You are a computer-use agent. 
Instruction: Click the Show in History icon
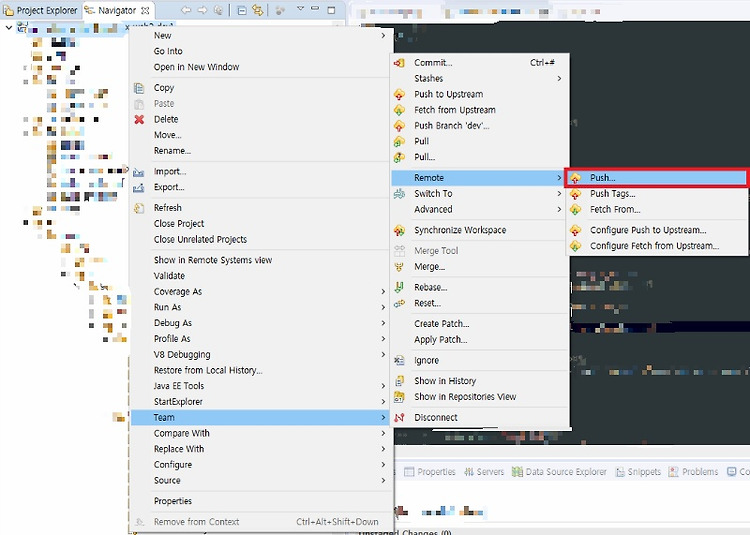click(x=399, y=381)
